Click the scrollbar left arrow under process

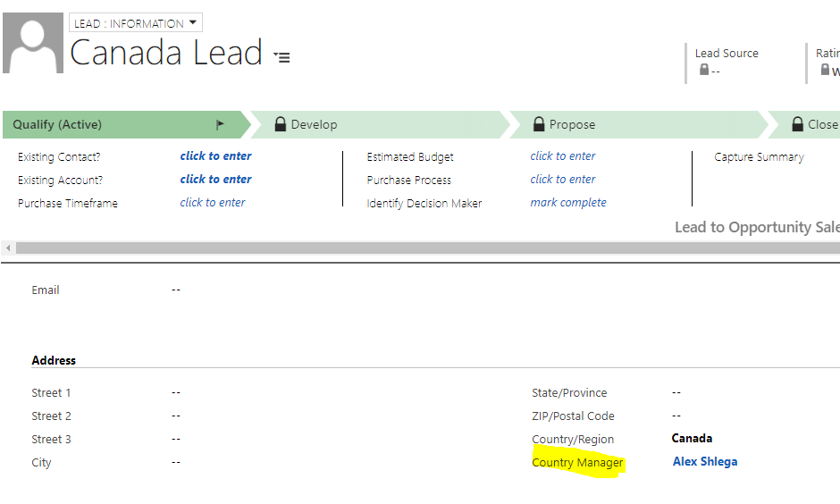click(8, 248)
